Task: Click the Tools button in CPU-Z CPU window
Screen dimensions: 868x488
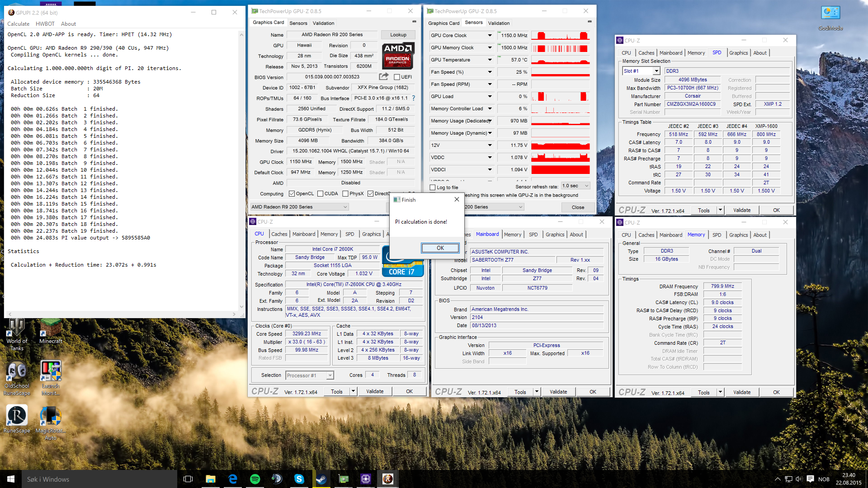Action: coord(337,392)
